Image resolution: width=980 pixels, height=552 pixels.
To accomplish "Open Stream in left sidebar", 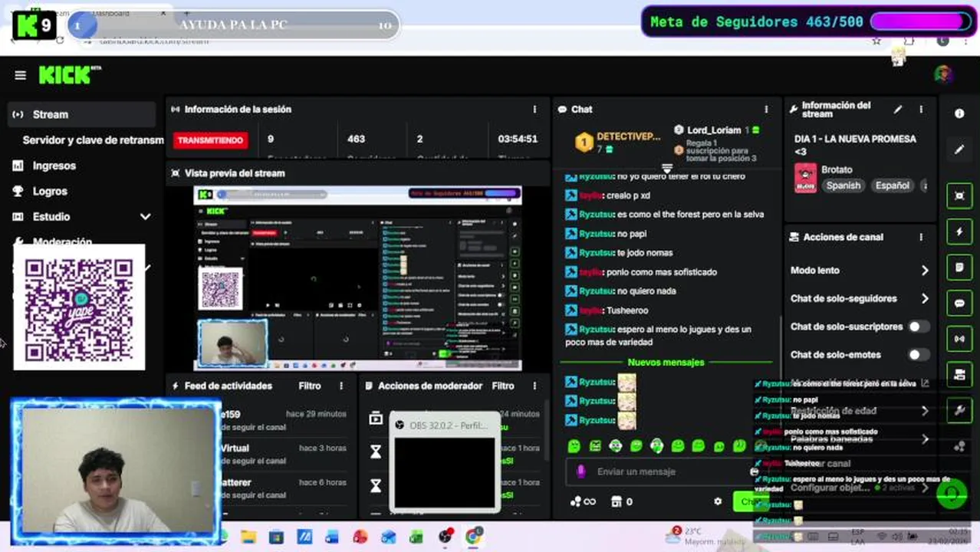I will (x=81, y=114).
